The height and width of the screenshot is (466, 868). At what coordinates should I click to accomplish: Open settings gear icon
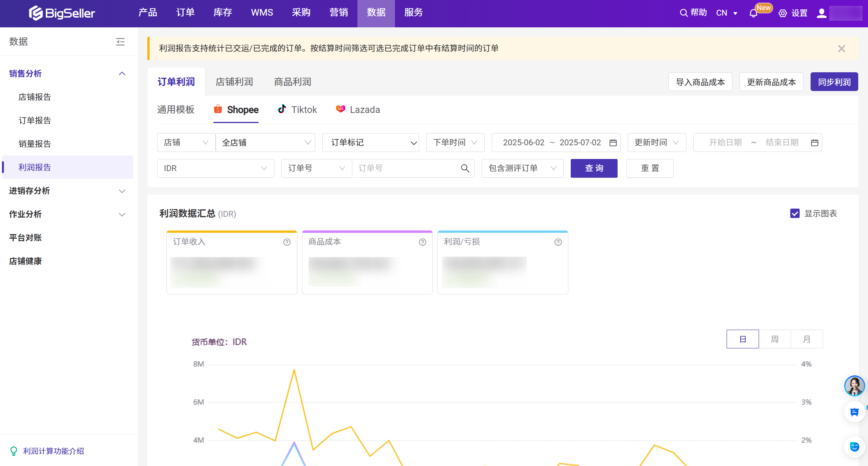782,13
